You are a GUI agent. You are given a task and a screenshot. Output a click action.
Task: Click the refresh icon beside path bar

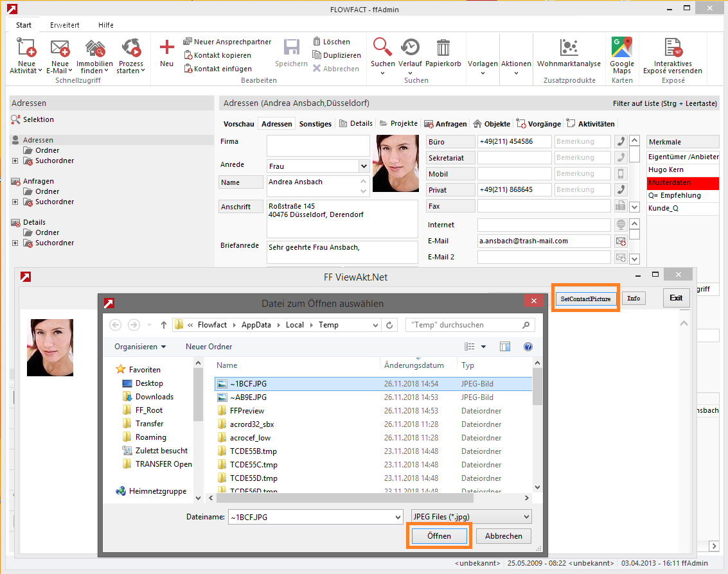click(x=389, y=325)
